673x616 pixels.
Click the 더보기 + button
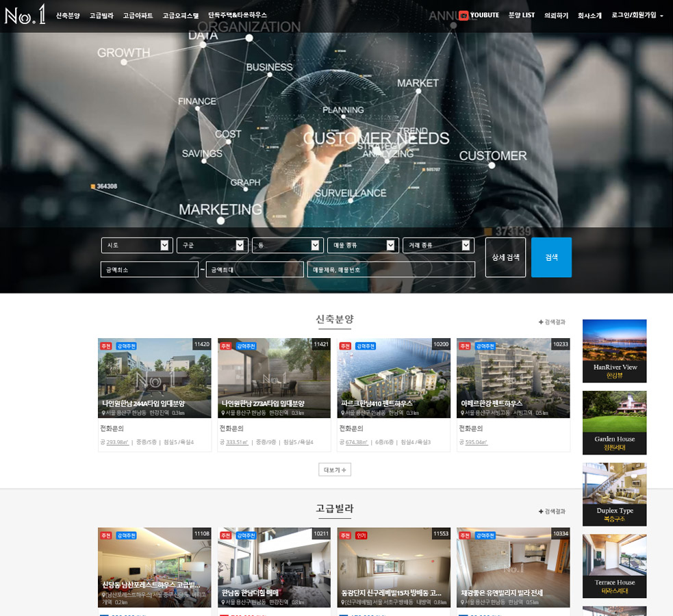point(335,470)
